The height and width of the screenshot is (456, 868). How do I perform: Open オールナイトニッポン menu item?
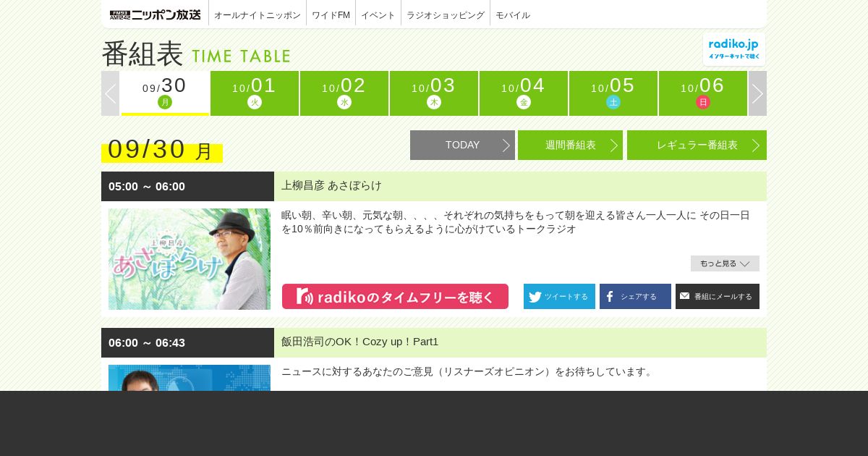258,15
